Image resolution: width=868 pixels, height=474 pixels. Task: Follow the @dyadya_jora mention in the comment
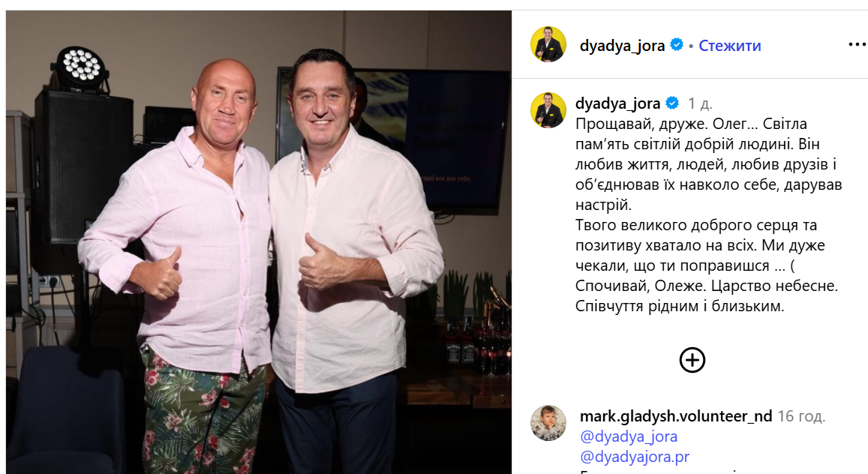[628, 436]
